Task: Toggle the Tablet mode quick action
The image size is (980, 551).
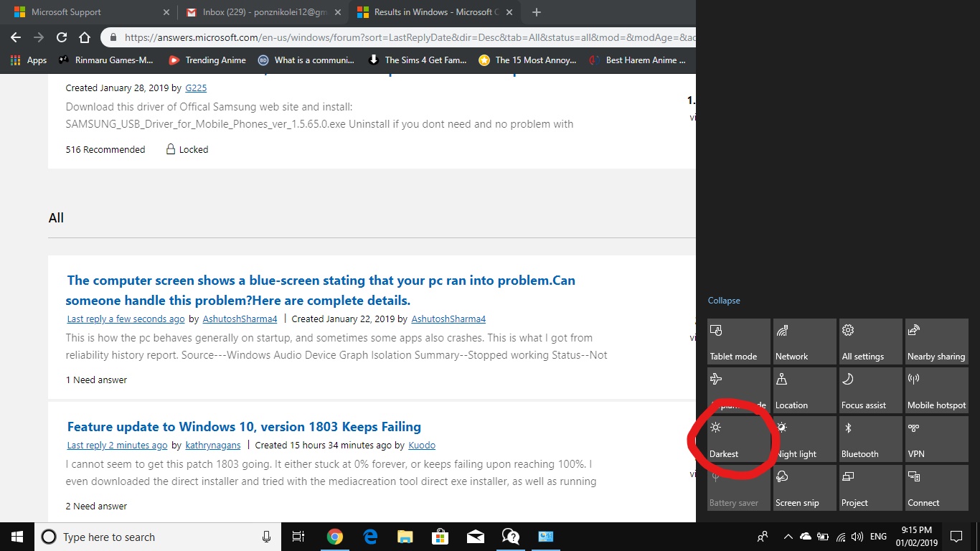Action: (x=739, y=342)
